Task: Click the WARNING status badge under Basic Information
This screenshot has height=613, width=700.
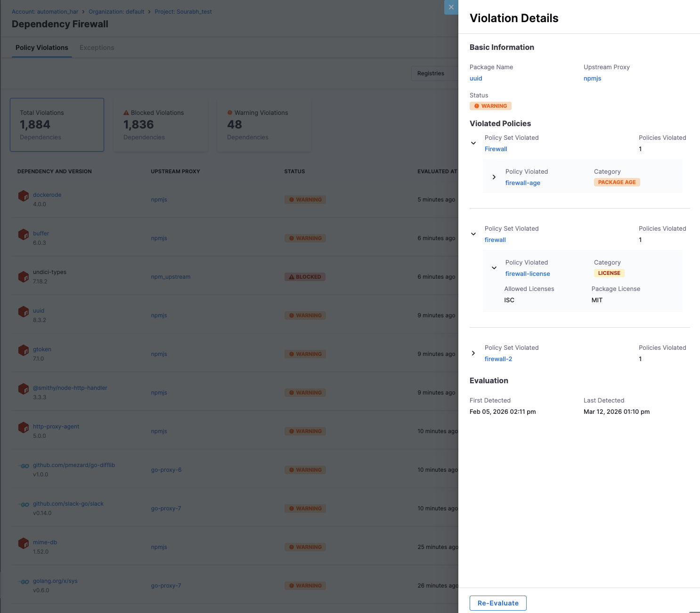Action: pos(490,105)
